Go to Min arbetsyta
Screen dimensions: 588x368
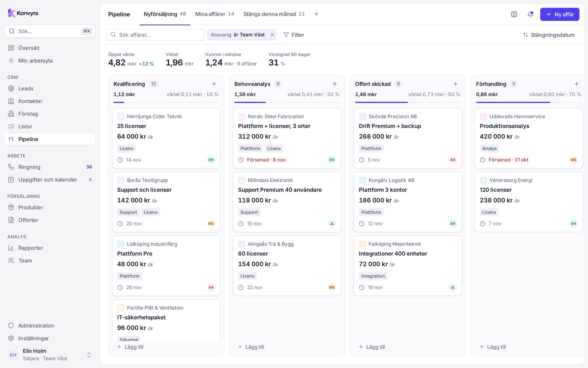(x=50, y=61)
